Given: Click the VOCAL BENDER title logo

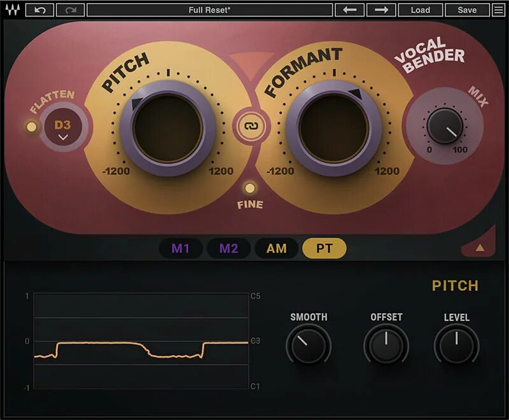Looking at the screenshot, I should [x=429, y=54].
